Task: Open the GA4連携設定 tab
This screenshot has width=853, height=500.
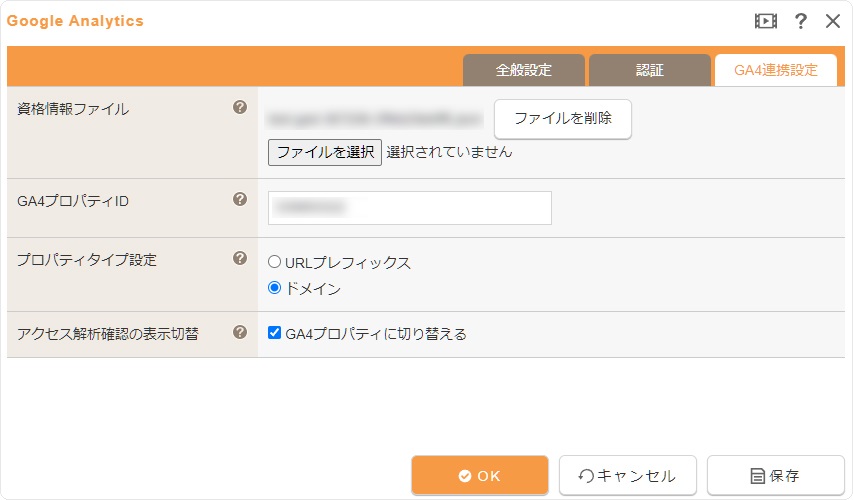Action: click(x=776, y=70)
